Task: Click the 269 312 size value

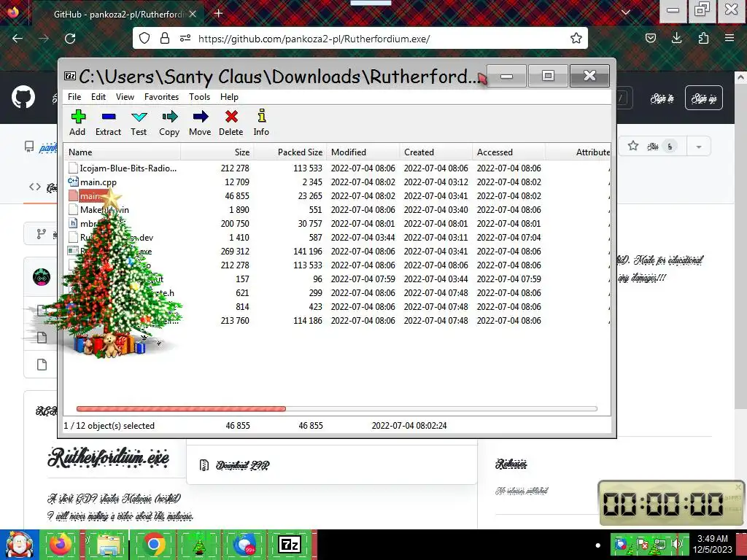Action: coord(235,251)
